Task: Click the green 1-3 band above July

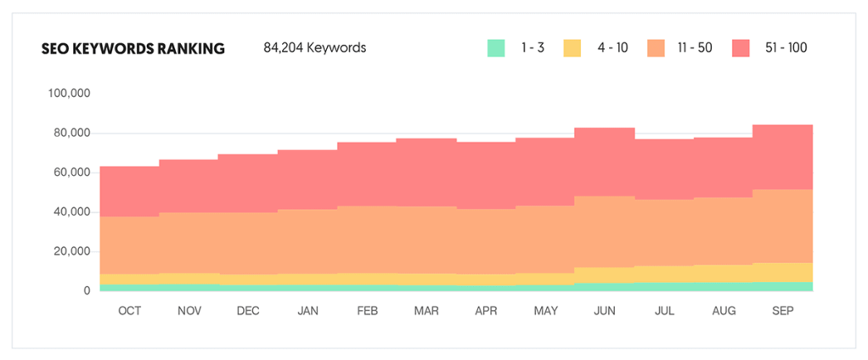Action: [664, 287]
